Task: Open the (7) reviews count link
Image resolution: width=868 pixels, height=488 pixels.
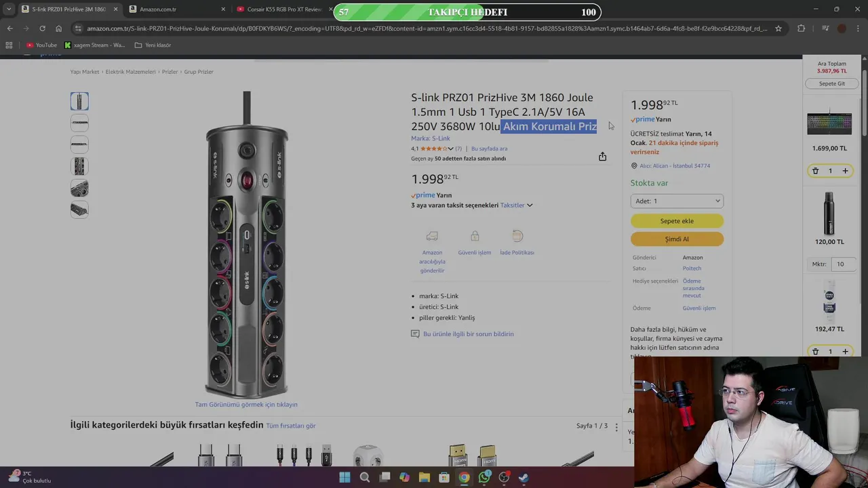Action: pyautogui.click(x=458, y=148)
